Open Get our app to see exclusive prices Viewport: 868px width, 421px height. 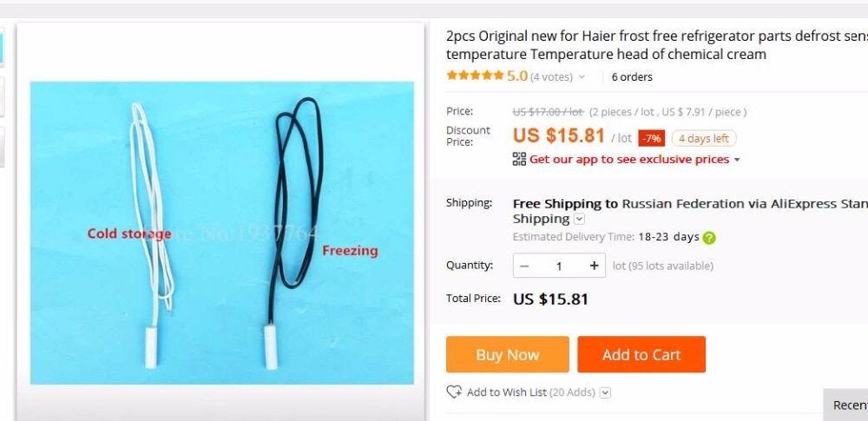(629, 160)
